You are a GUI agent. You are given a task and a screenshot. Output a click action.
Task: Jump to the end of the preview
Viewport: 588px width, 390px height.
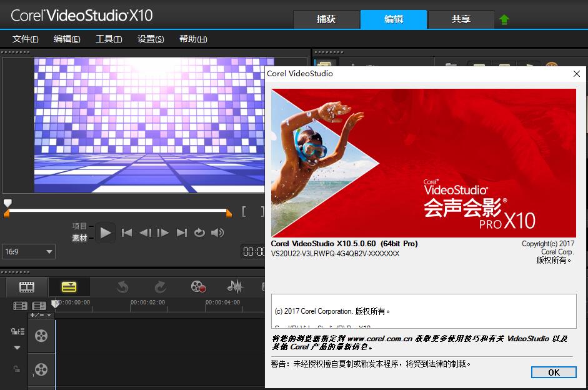point(182,233)
